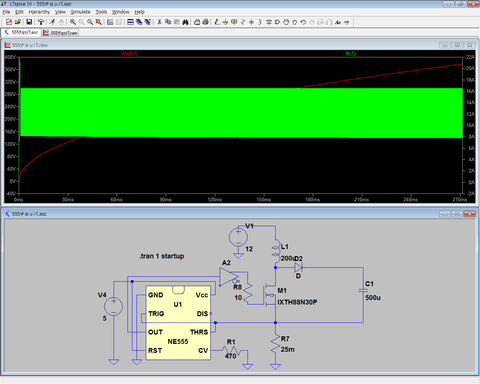Click the .tran 1 startup directive

pos(161,256)
